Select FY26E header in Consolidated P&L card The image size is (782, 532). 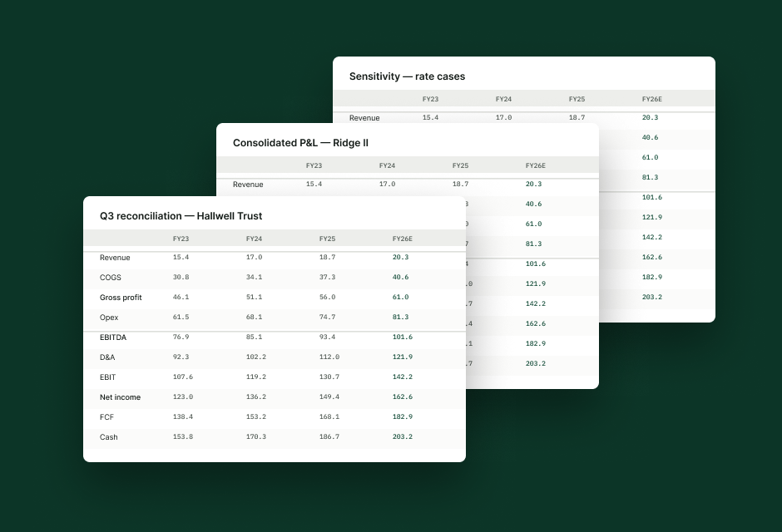535,165
